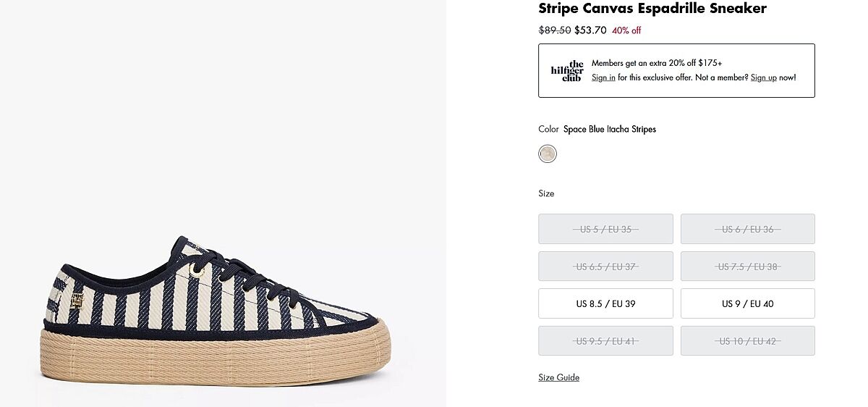Click the crossed-out $89.50 original price
Screen dimensions: 868x407
[555, 30]
